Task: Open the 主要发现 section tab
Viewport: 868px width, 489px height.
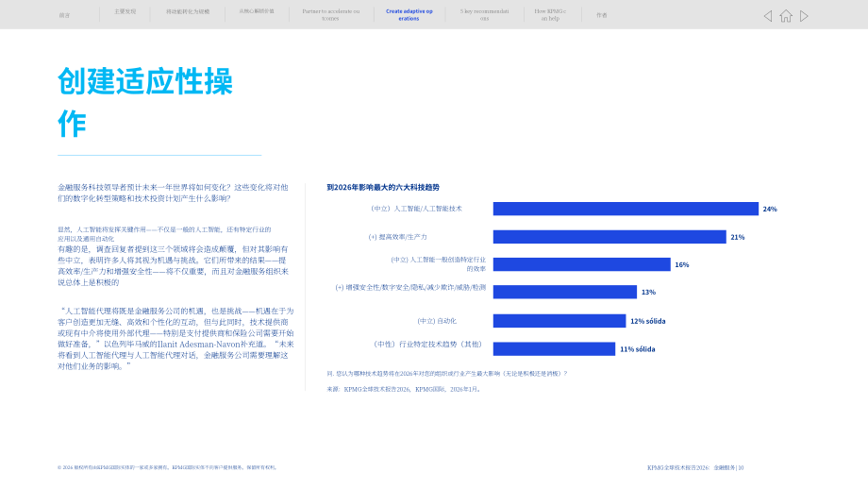Action: coord(125,11)
